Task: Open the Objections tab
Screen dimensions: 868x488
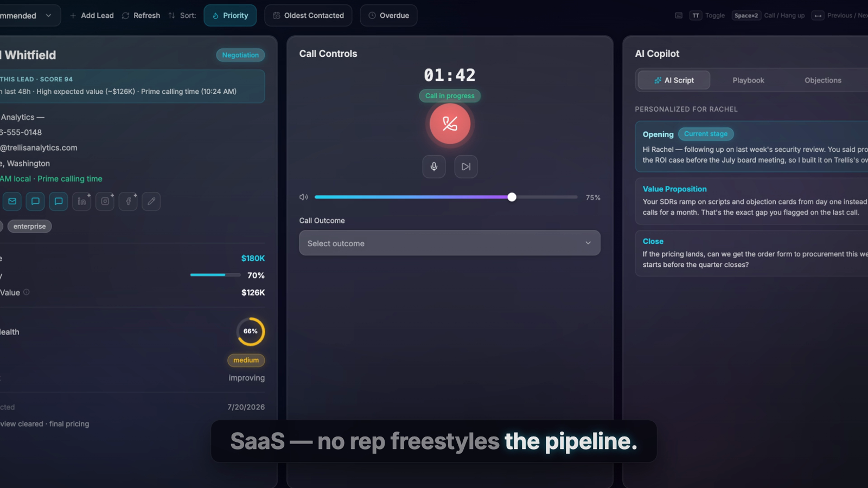Action: 823,80
